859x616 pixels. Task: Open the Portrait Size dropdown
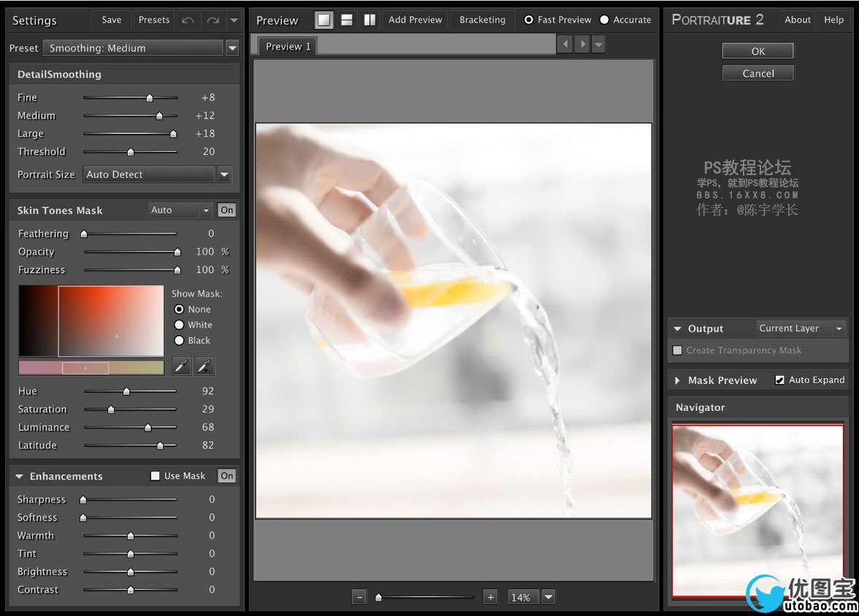(158, 174)
